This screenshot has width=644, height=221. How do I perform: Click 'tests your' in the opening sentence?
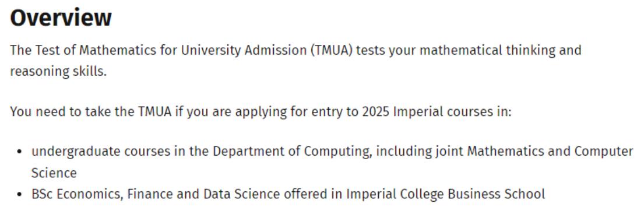pos(386,51)
